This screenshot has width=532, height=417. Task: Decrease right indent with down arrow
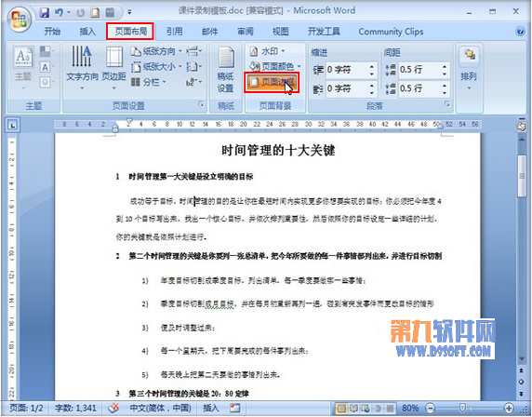point(372,93)
